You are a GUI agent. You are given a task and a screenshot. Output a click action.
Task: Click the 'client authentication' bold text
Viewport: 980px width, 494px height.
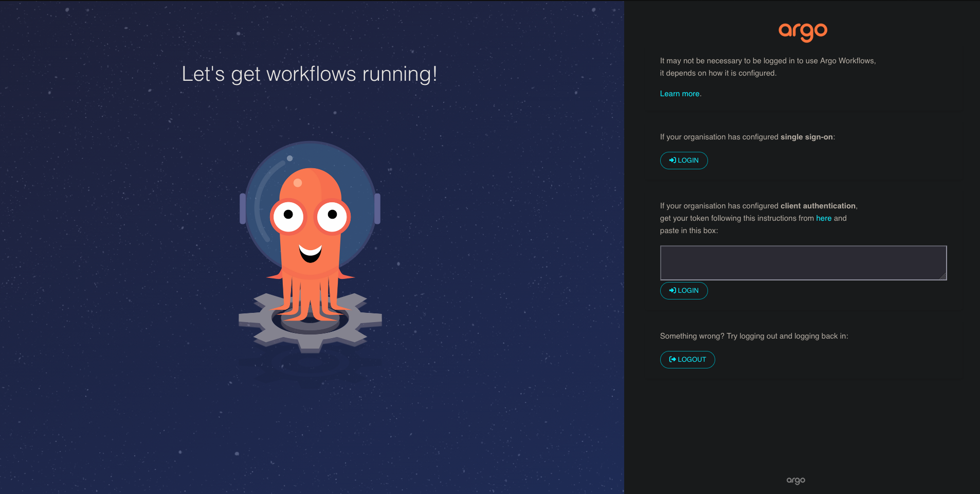tap(818, 206)
